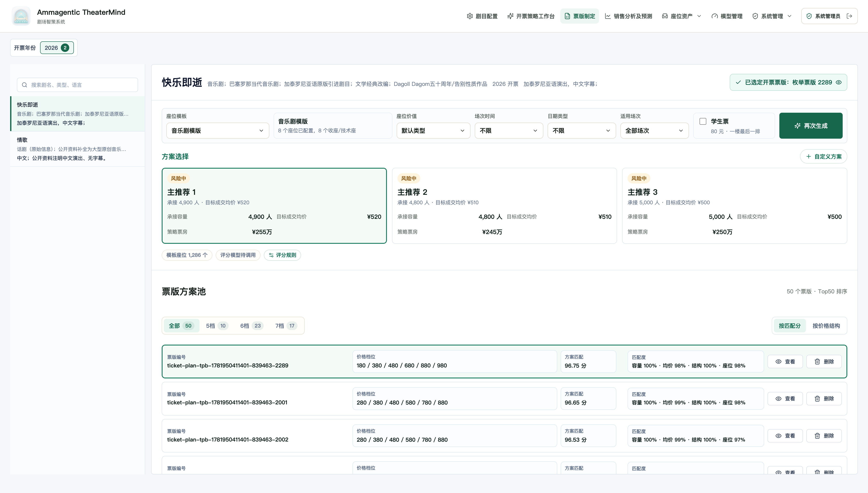
Task: Open the 日期类型 dropdown
Action: [x=582, y=131]
